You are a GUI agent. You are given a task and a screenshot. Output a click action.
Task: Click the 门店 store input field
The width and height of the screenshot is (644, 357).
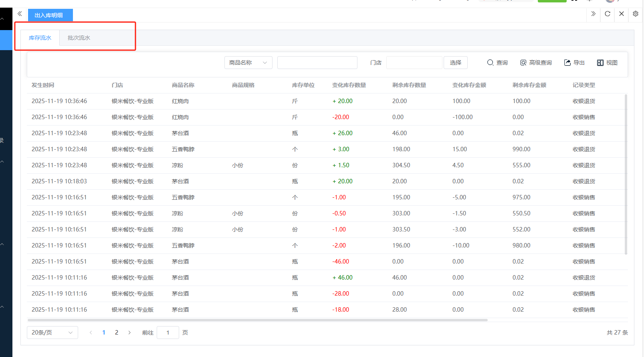click(414, 63)
